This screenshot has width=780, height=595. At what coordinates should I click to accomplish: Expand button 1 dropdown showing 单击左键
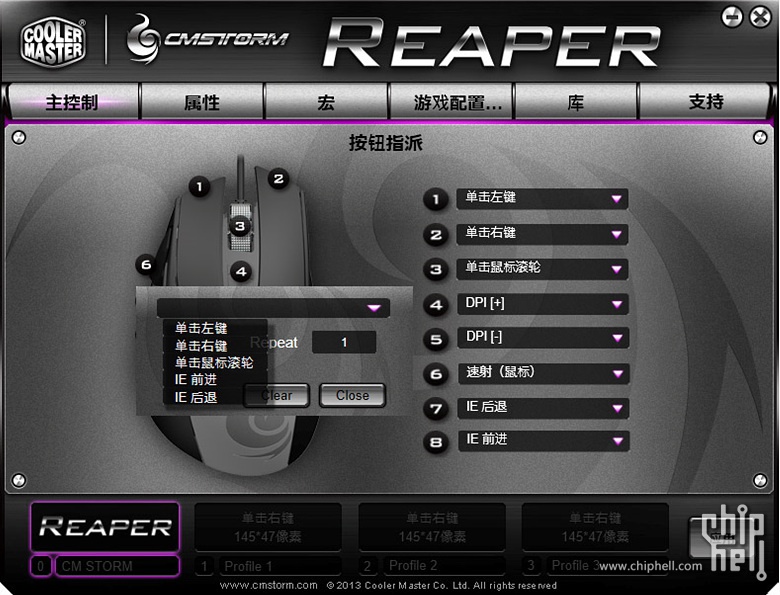point(542,198)
